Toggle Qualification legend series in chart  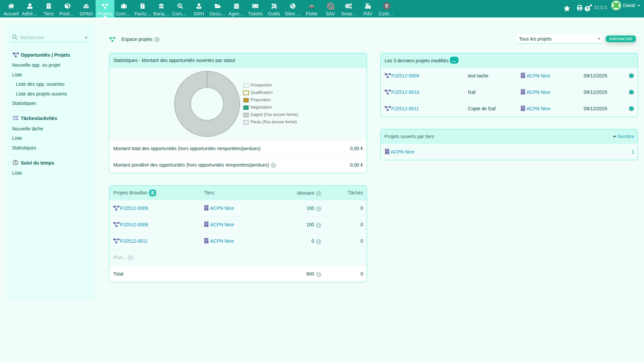coord(261,93)
